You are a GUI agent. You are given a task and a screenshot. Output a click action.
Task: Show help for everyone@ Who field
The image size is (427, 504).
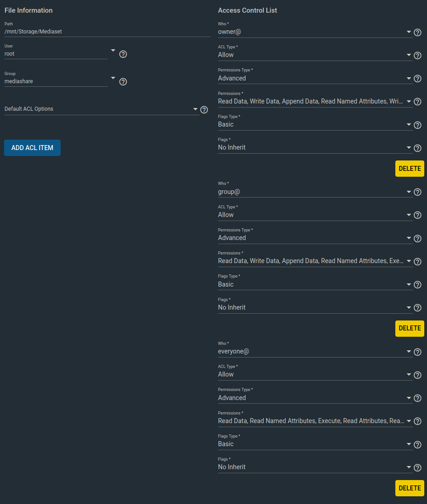pos(418,352)
